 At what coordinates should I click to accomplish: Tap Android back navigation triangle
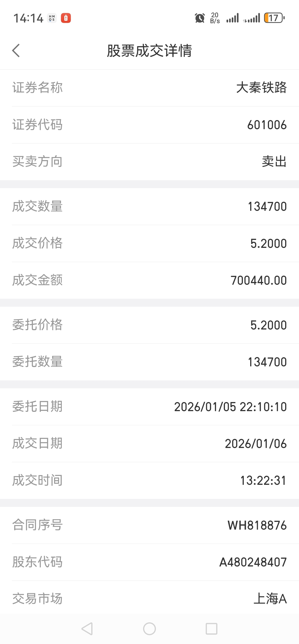tap(87, 629)
